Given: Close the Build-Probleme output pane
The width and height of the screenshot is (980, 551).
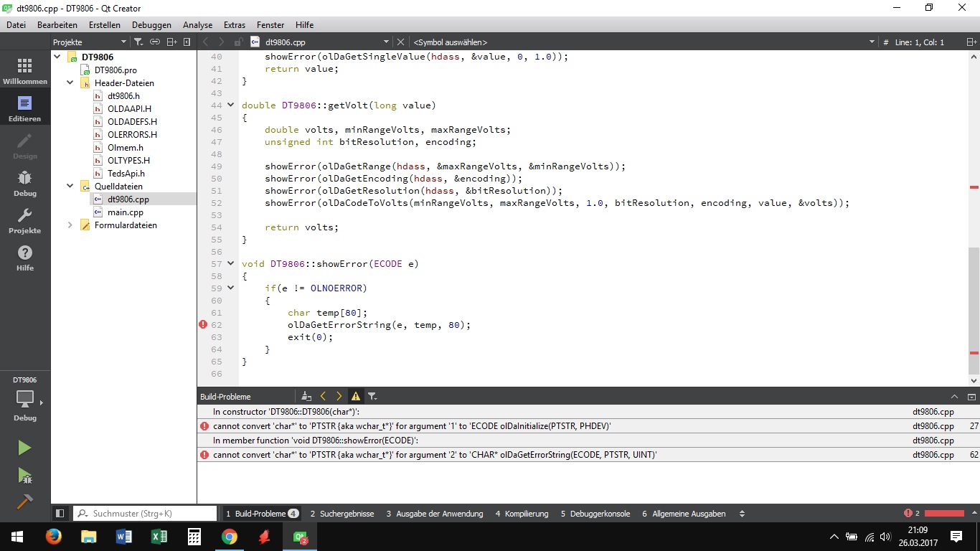Looking at the screenshot, I should coord(971,396).
